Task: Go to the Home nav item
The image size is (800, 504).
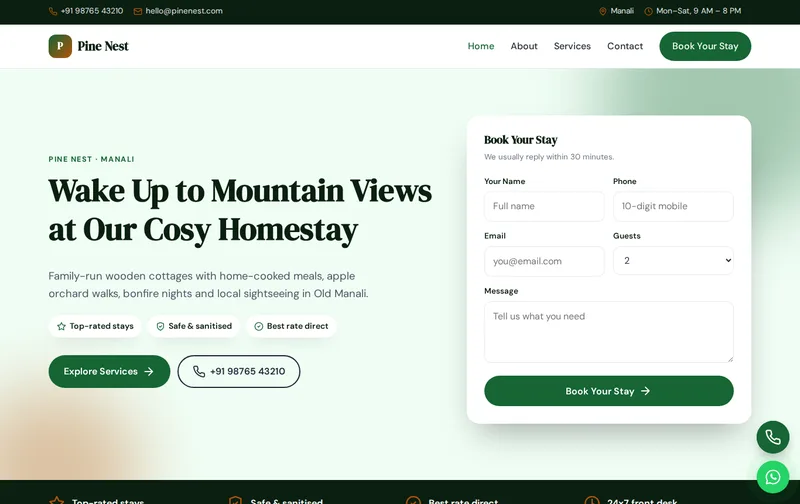Action: 481,46
